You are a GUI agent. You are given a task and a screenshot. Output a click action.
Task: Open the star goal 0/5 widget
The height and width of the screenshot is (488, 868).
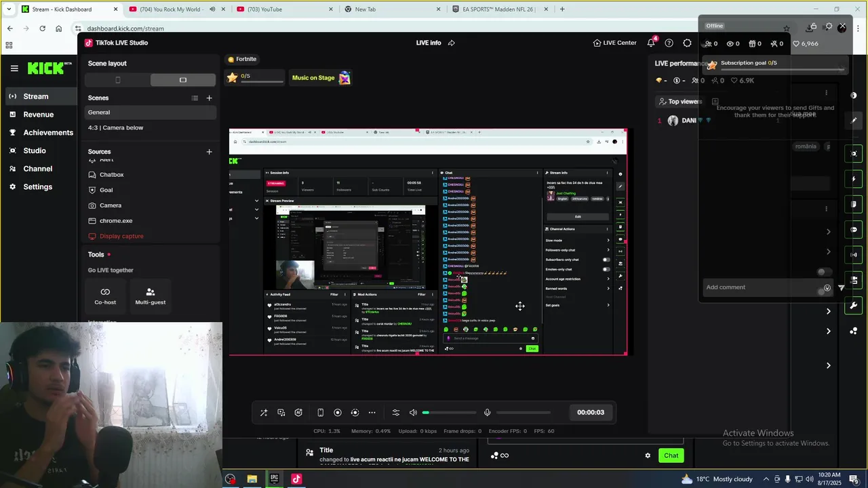(255, 77)
